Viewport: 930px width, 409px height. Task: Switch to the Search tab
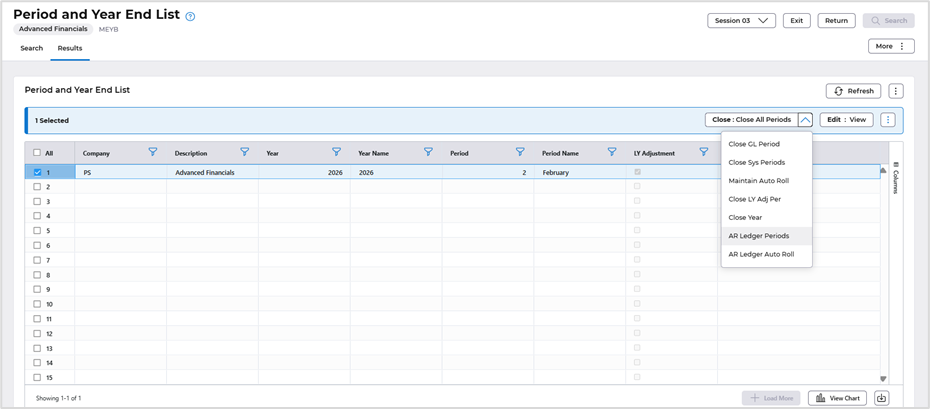[x=31, y=48]
